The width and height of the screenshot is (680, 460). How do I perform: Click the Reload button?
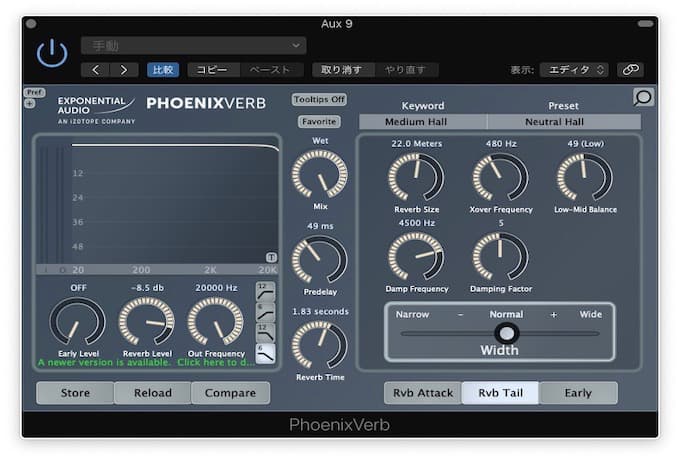(153, 393)
